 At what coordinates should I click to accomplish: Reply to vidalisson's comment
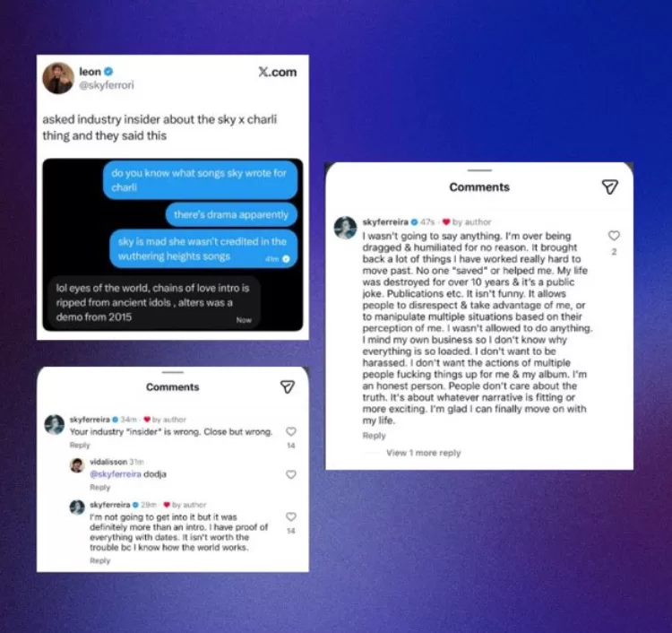click(x=99, y=488)
